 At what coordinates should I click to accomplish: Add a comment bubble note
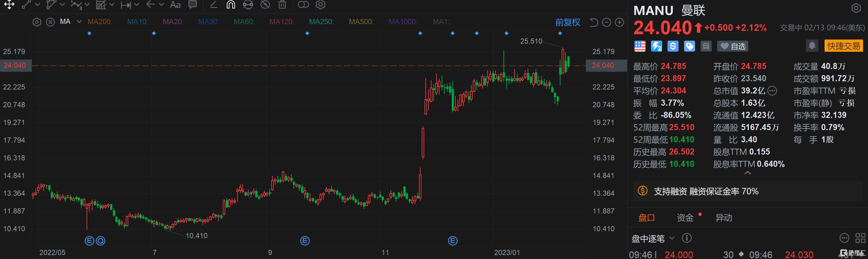pyautogui.click(x=193, y=5)
